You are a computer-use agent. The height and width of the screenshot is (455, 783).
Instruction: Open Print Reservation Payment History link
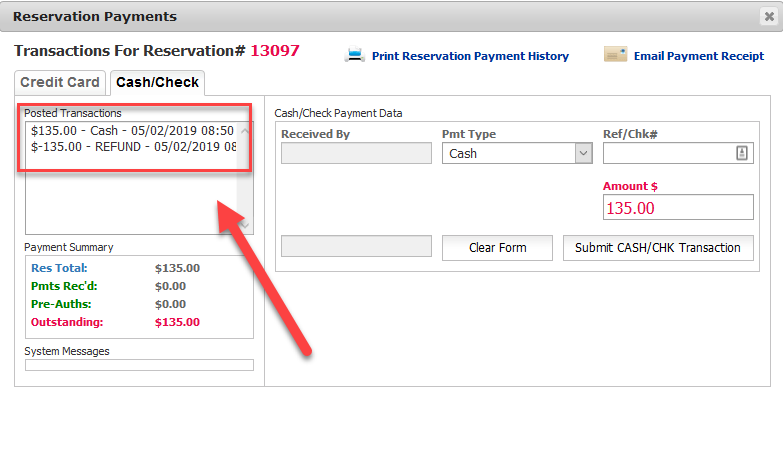470,56
